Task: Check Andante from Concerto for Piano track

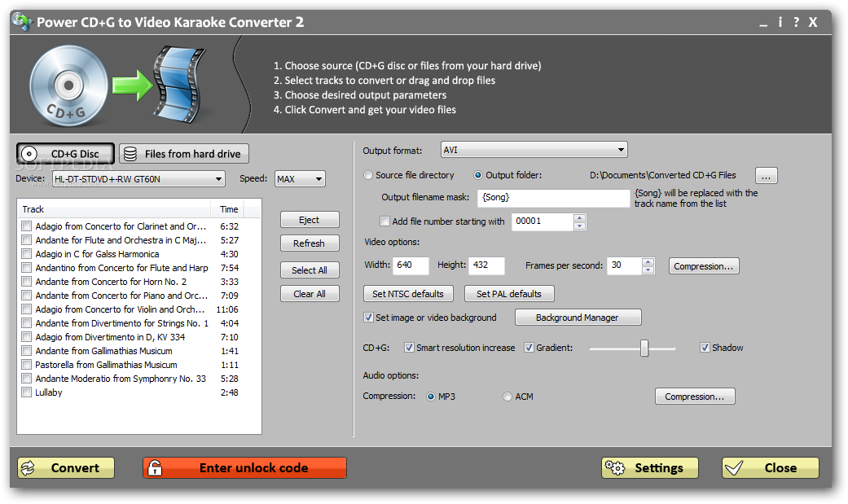Action: click(x=27, y=296)
